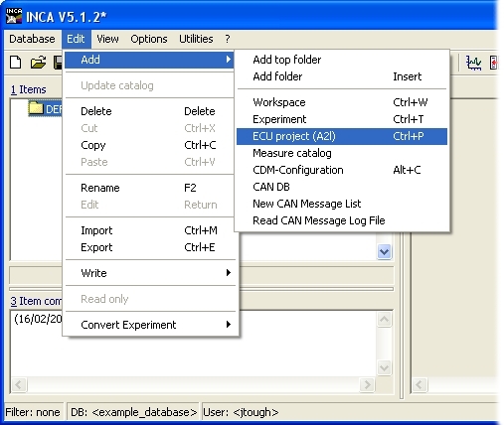Choose Copy from Edit menu

(150, 145)
